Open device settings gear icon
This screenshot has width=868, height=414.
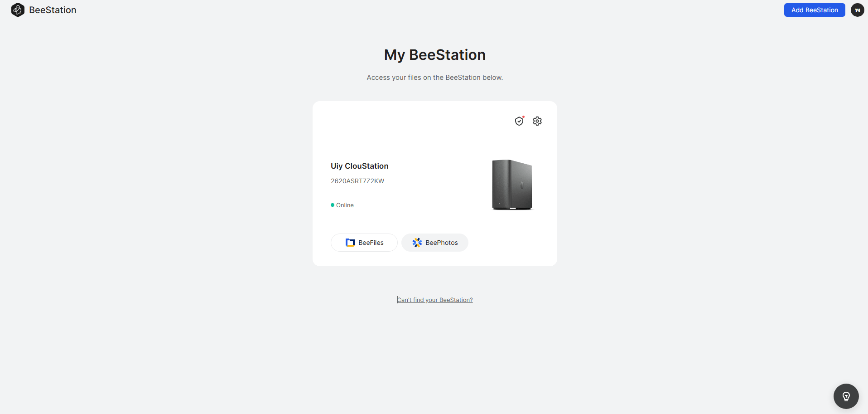coord(537,121)
